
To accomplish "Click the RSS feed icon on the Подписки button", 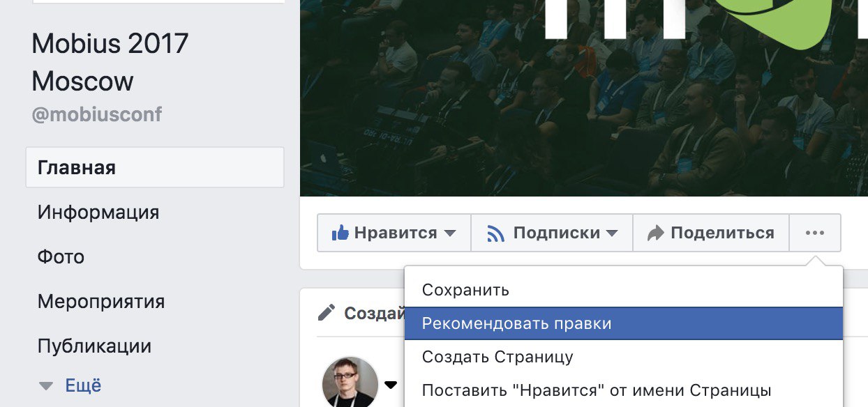I will click(x=495, y=233).
